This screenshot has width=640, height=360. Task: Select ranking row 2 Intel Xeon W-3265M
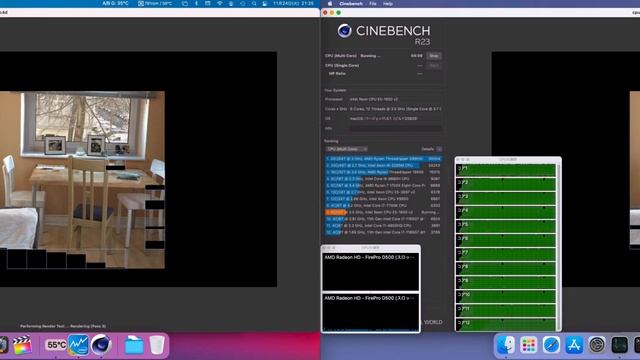(x=383, y=165)
